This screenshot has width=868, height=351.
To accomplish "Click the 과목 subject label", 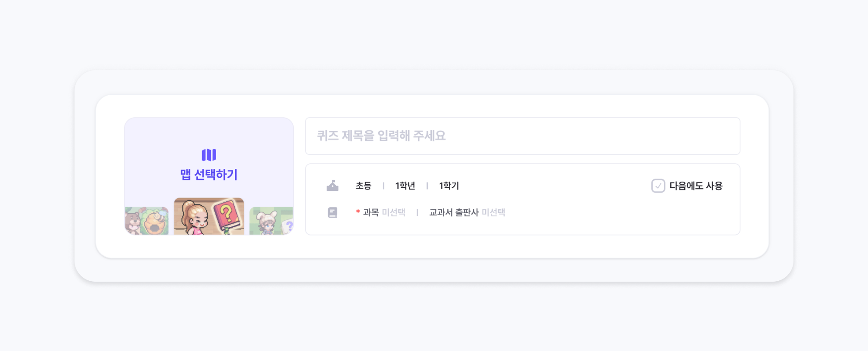I will tap(371, 213).
